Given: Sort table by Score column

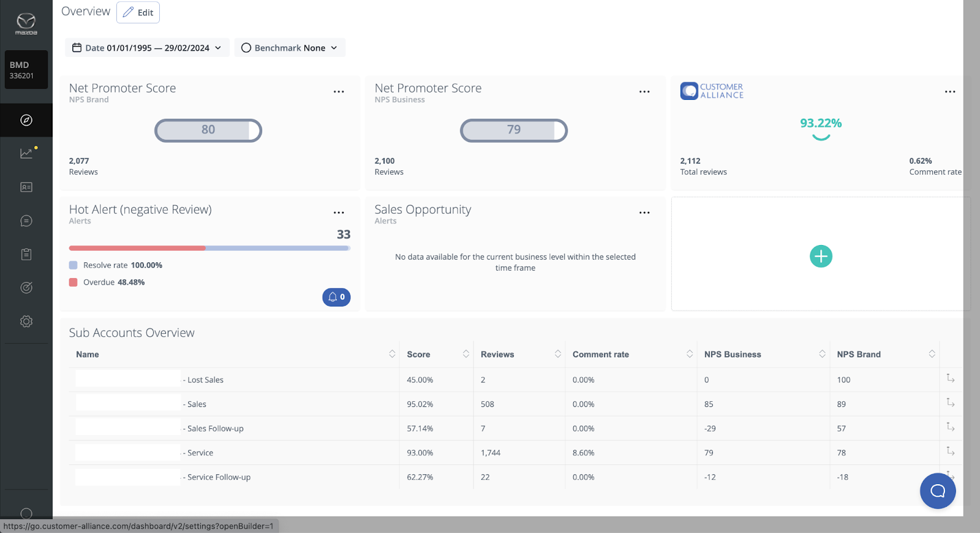Looking at the screenshot, I should [466, 354].
